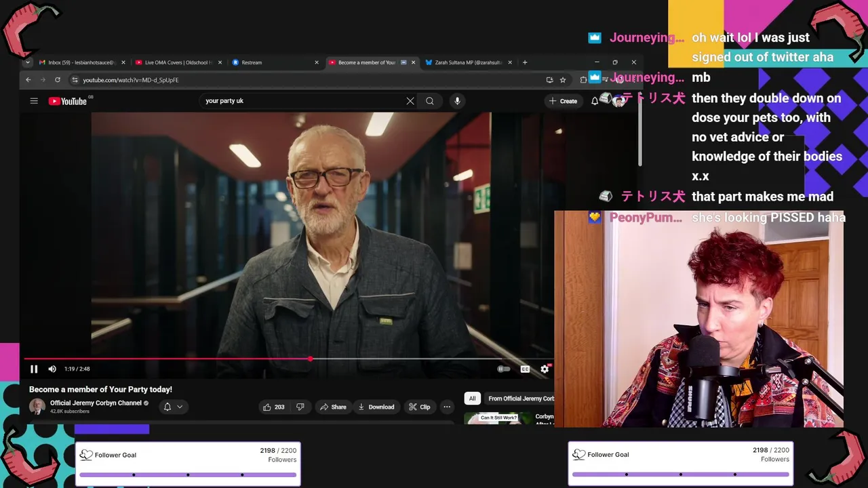Click the left Follower Goal widget

[188, 464]
